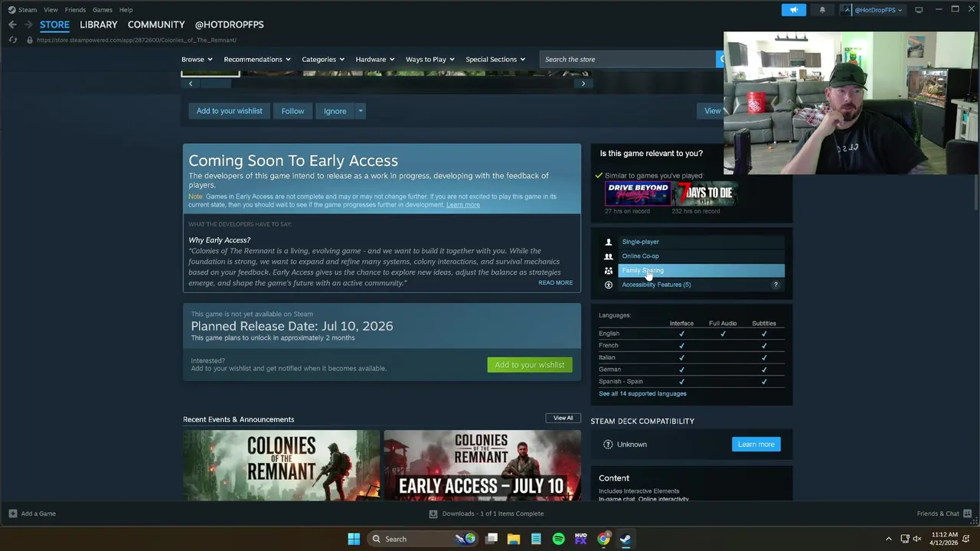
Task: Click View All events button
Action: pos(563,418)
